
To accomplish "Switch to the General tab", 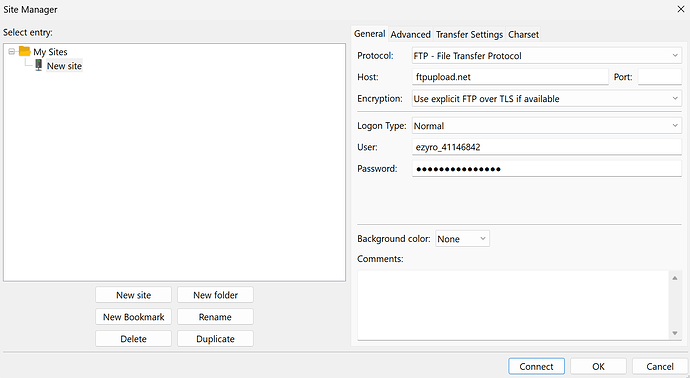I will [370, 33].
